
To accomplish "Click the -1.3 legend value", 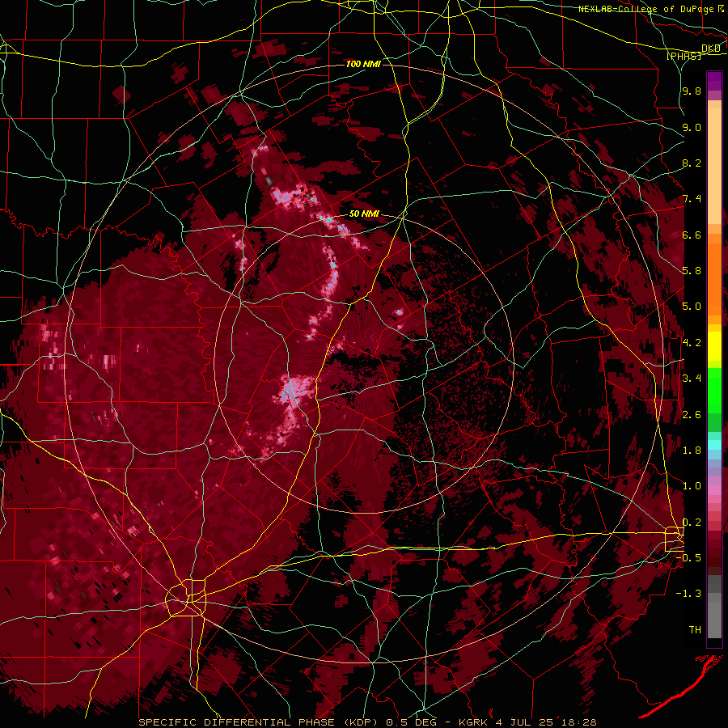I will click(x=689, y=594).
